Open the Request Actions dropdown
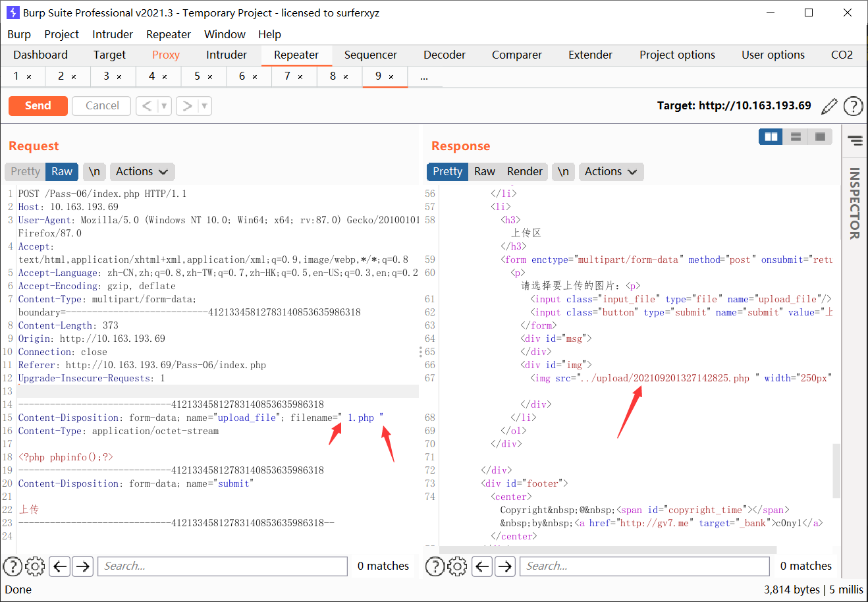 (142, 171)
